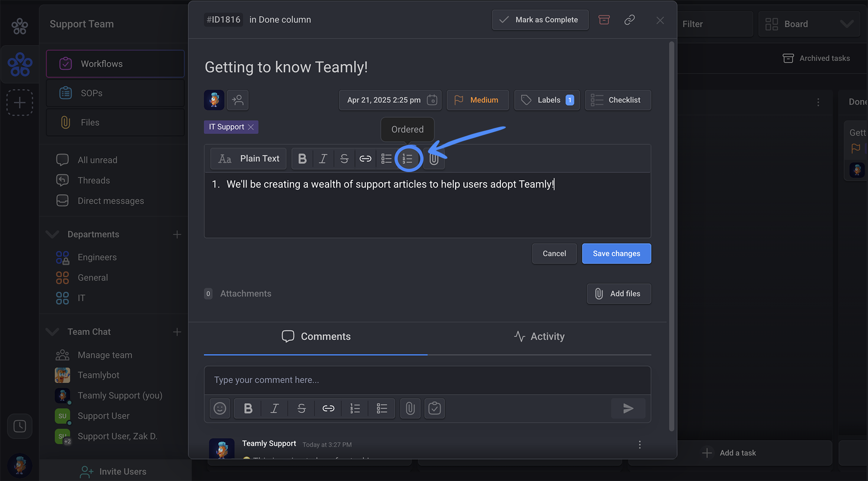Open Manage team
Image resolution: width=868 pixels, height=481 pixels.
click(105, 355)
